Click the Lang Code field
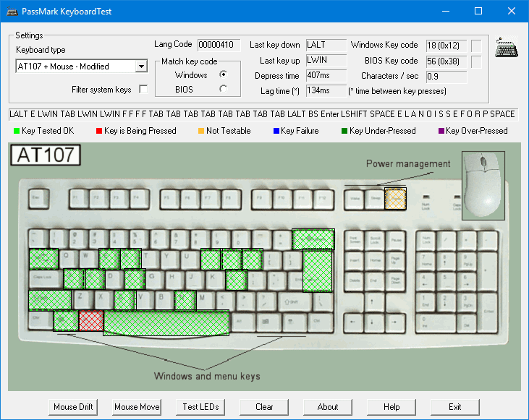The height and width of the screenshot is (420, 529). (216, 45)
